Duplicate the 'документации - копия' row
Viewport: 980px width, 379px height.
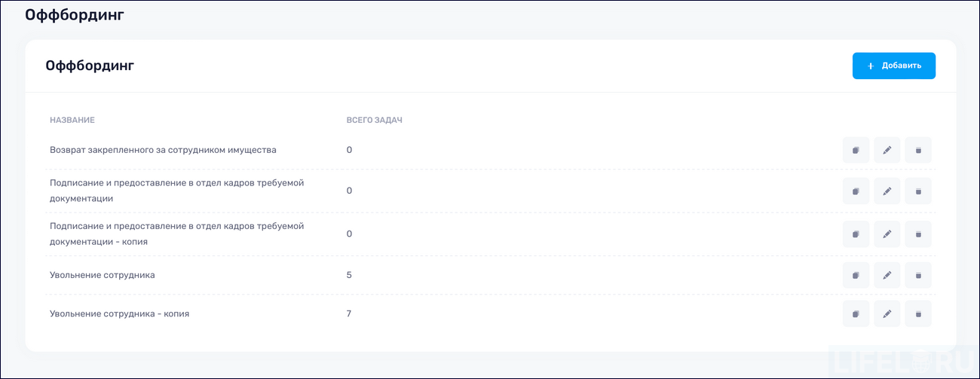click(x=856, y=234)
